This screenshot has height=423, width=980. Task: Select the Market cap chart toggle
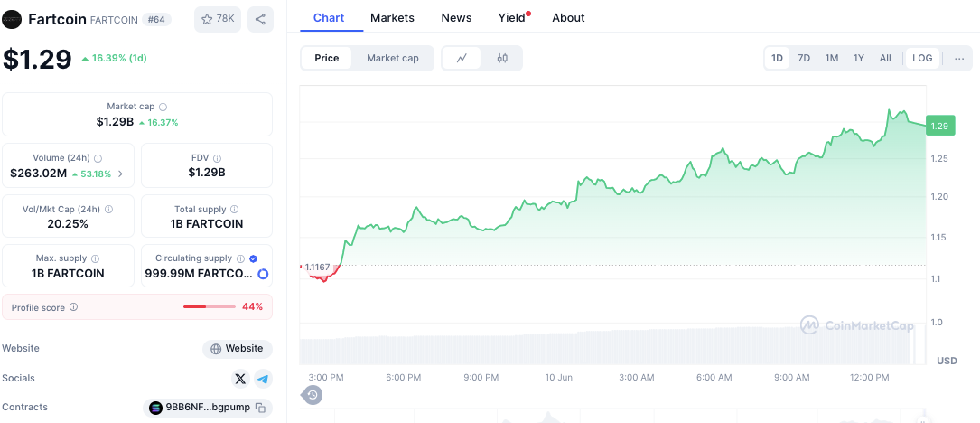tap(393, 58)
